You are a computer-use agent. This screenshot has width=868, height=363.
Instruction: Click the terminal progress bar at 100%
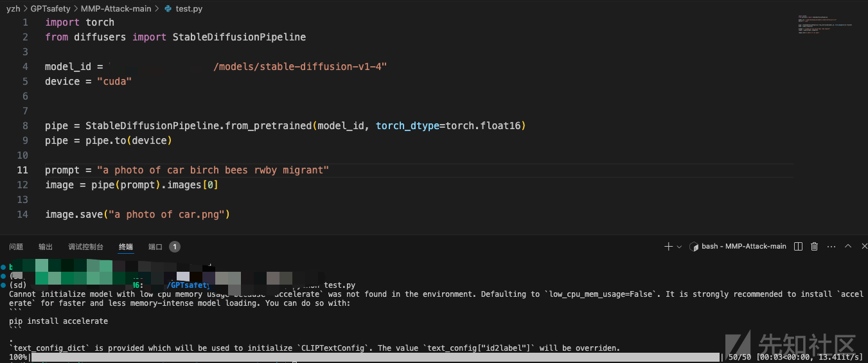pyautogui.click(x=375, y=357)
